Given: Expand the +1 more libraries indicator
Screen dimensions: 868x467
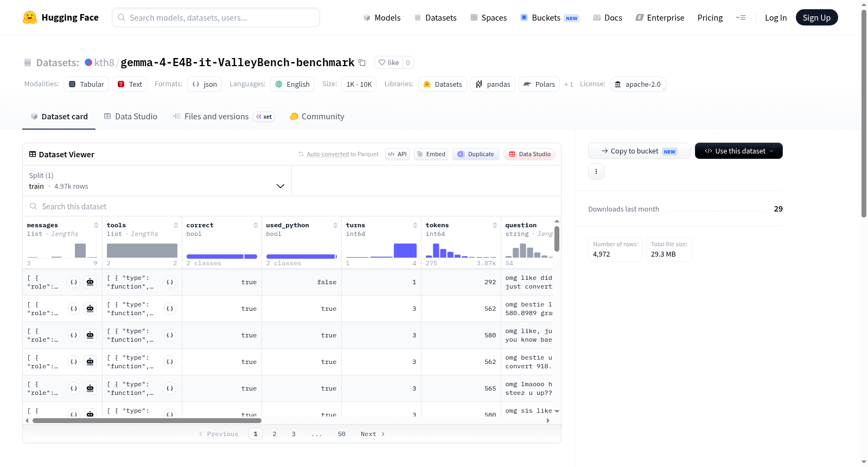Looking at the screenshot, I should click(569, 84).
